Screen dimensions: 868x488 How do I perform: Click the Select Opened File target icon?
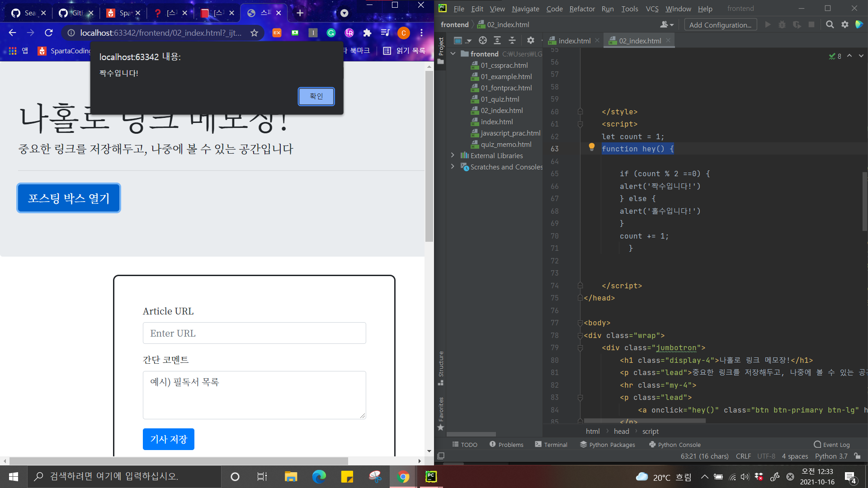tap(482, 41)
